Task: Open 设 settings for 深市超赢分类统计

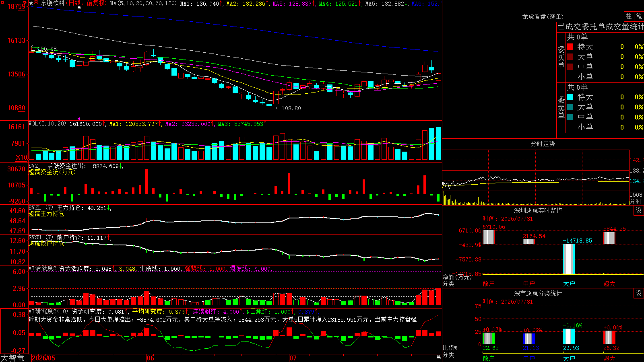Action: pyautogui.click(x=639, y=293)
